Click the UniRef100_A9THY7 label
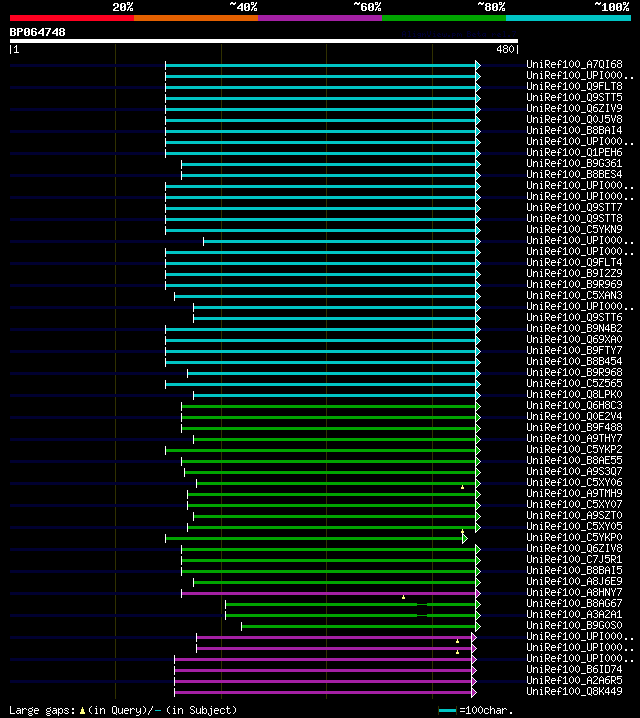This screenshot has width=640, height=718. [x=574, y=438]
